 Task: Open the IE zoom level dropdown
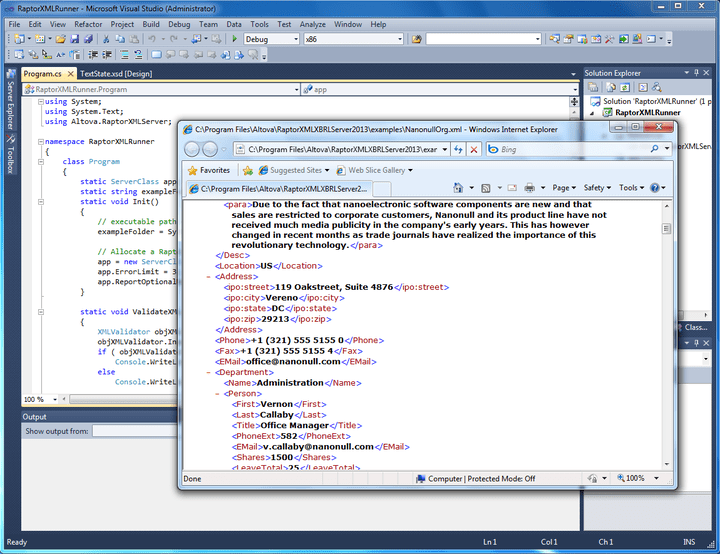[656, 478]
